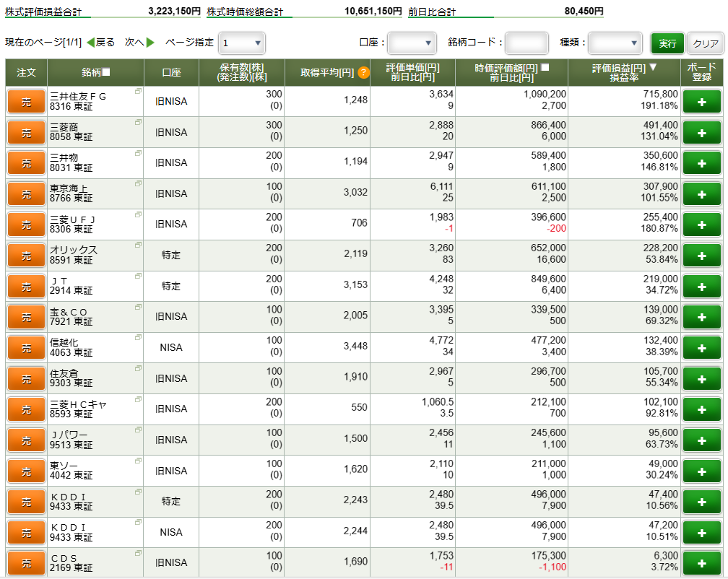728x579 pixels.
Task: Open the 種類 type dropdown
Action: click(615, 43)
